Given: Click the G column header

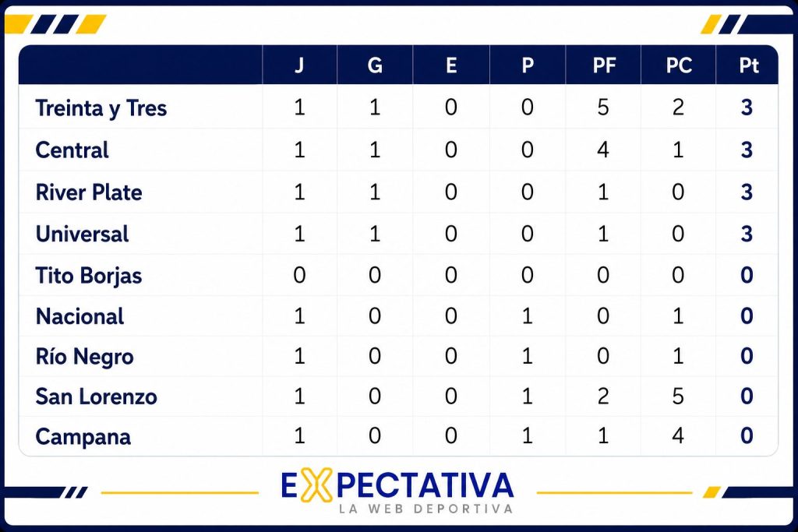Looking at the screenshot, I should (x=375, y=65).
